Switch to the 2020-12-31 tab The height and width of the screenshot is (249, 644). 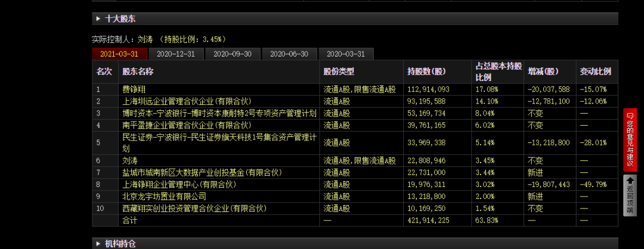(176, 54)
